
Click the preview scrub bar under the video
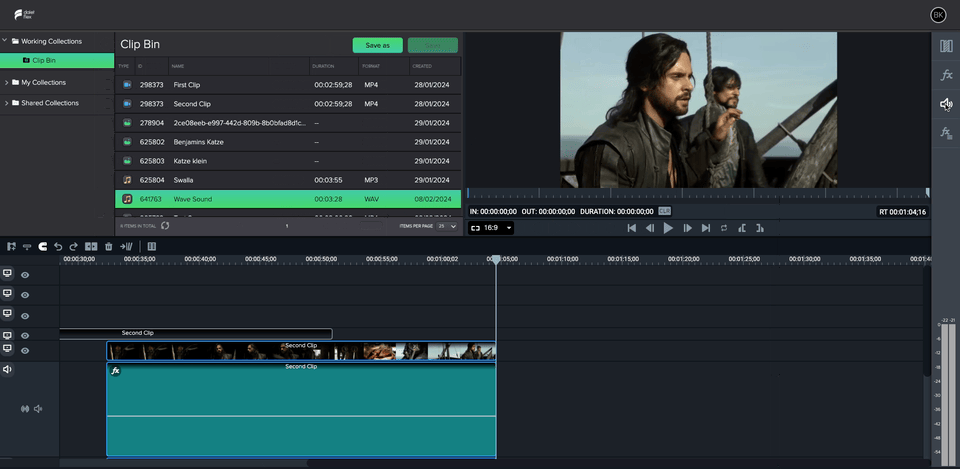(x=698, y=193)
